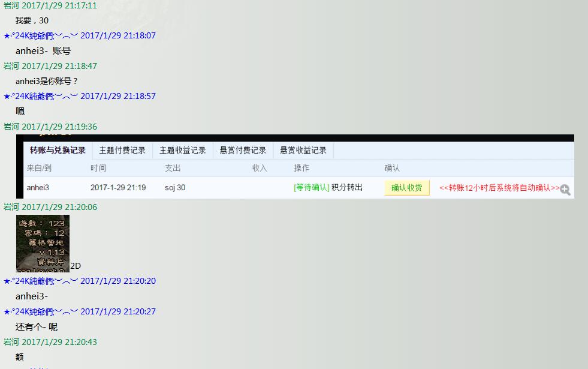The height and width of the screenshot is (369, 588).
Task: Click anhei3 in the transfer record row
Action: (x=38, y=188)
